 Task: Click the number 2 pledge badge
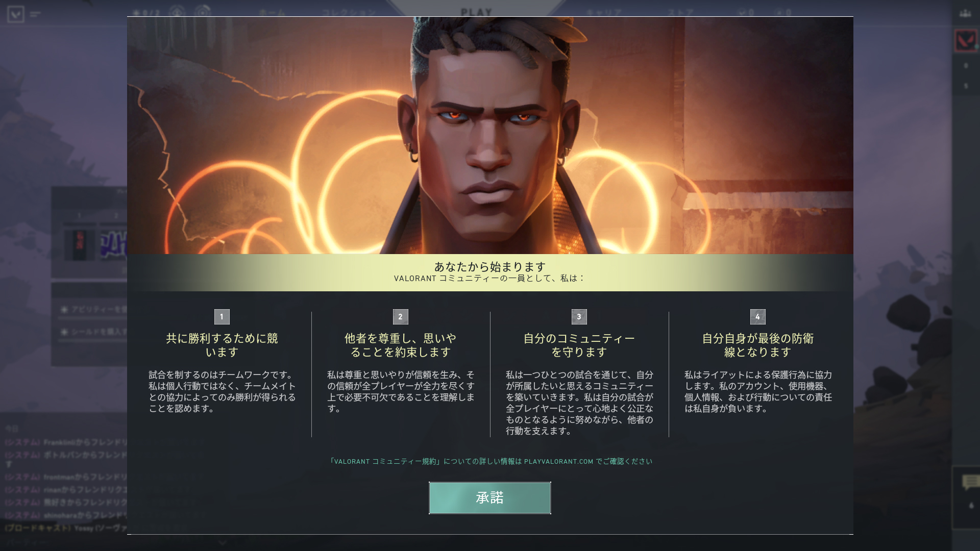point(400,317)
